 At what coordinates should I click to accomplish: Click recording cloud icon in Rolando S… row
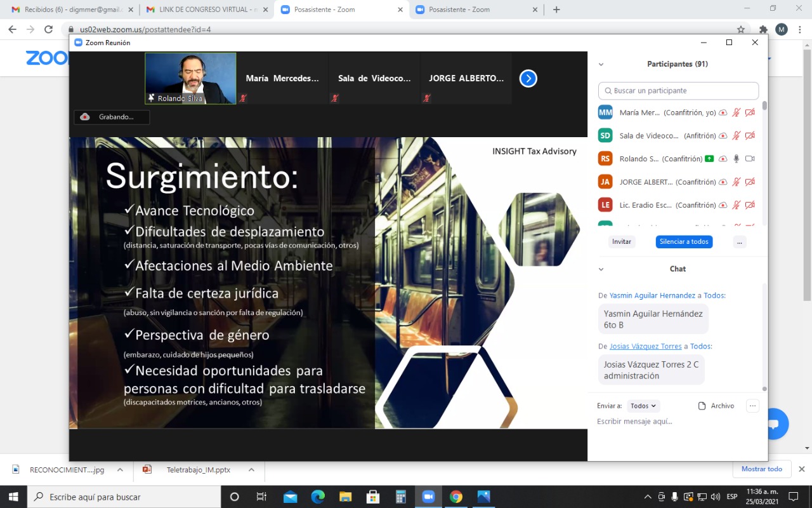pos(723,159)
